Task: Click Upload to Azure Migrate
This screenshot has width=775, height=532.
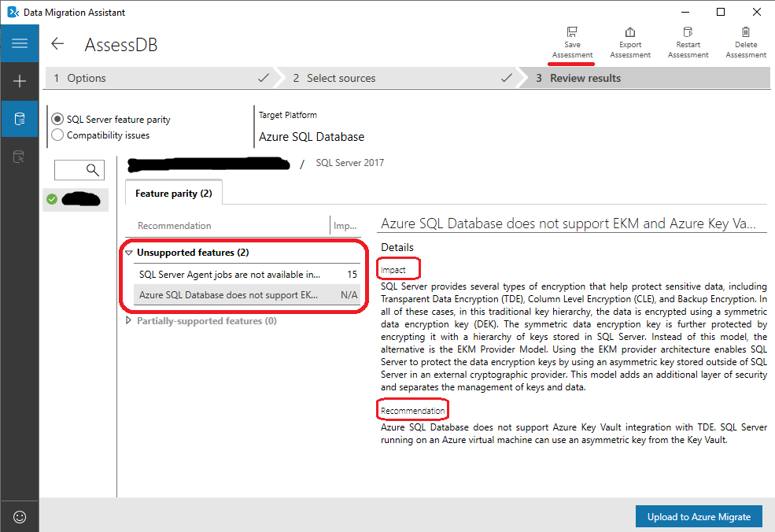Action: coord(699,516)
